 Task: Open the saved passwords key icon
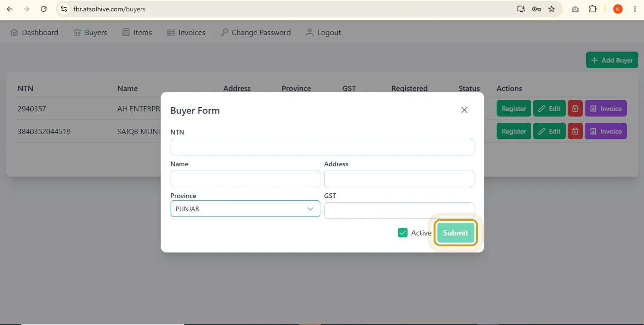[536, 9]
